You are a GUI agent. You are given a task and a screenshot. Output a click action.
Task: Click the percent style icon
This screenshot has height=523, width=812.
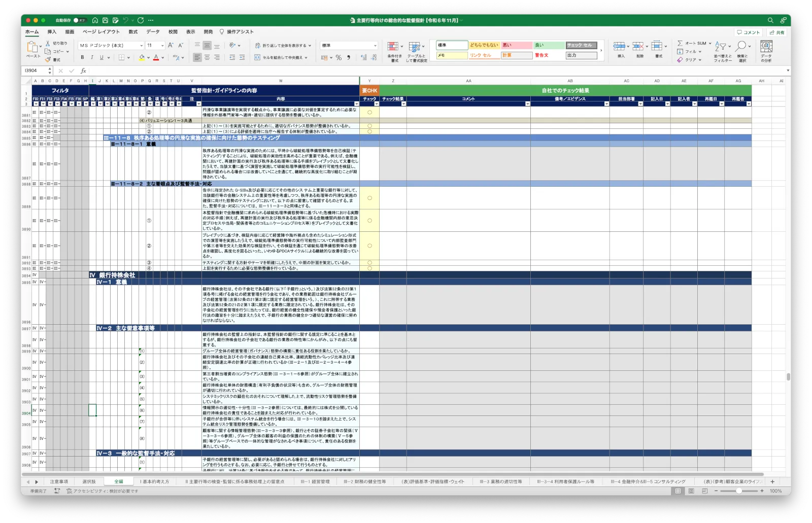339,58
